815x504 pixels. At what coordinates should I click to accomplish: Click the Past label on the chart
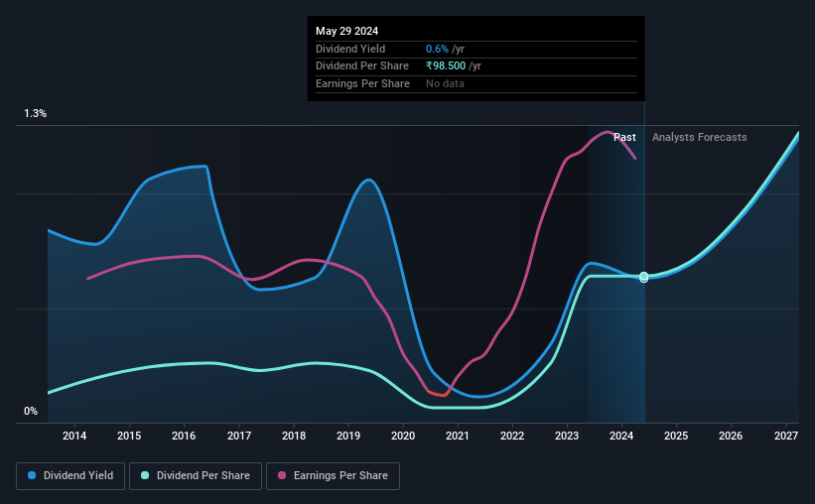624,137
